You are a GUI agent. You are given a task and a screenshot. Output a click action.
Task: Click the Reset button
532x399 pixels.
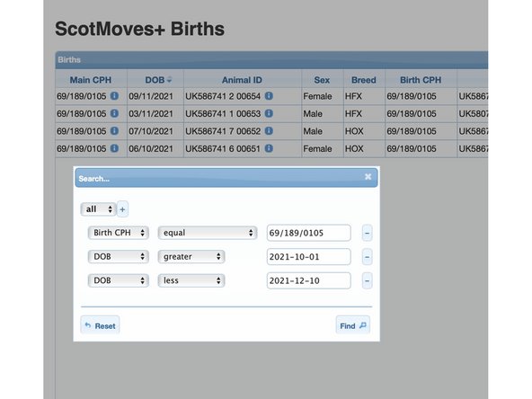[100, 325]
